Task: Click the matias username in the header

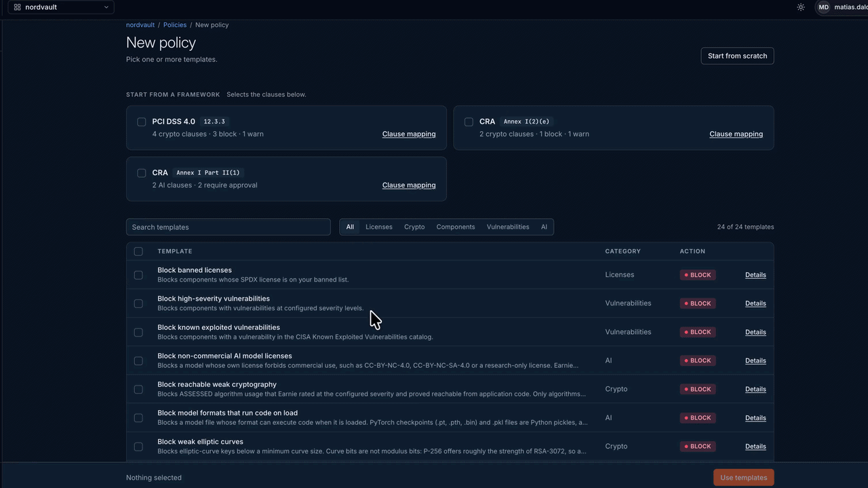Action: point(851,7)
